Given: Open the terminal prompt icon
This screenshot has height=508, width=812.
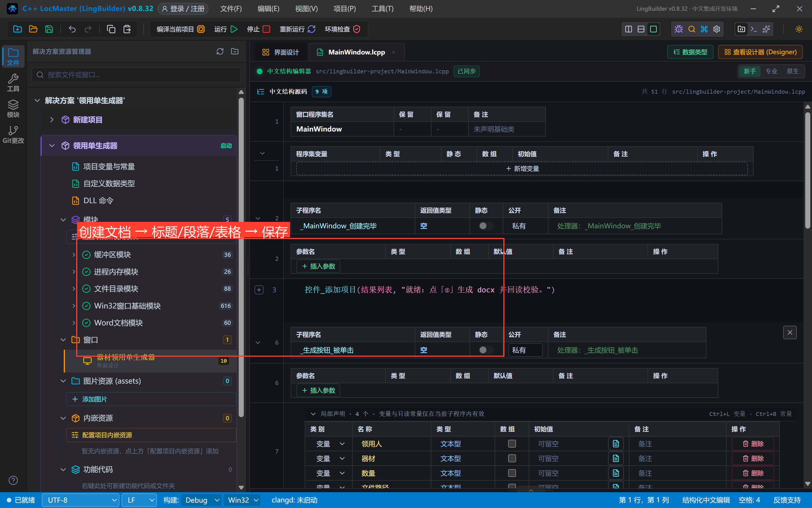Looking at the screenshot, I should click(x=754, y=29).
